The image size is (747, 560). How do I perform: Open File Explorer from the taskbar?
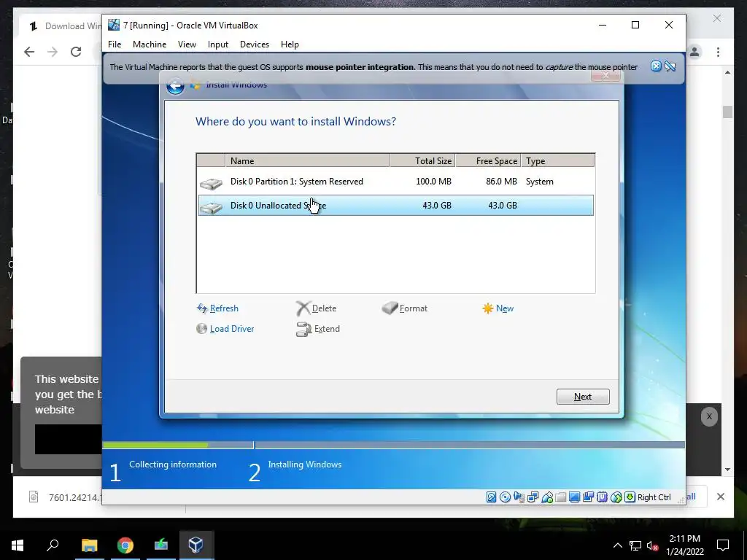[89, 545]
